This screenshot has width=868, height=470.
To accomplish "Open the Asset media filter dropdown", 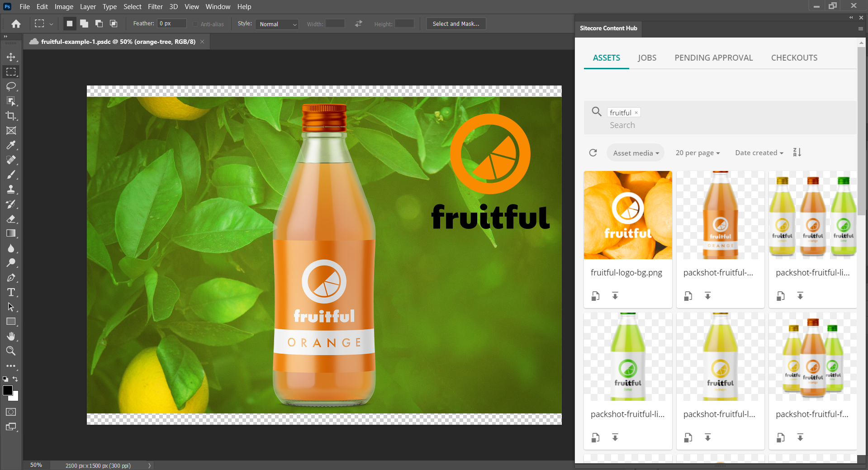I will [636, 153].
